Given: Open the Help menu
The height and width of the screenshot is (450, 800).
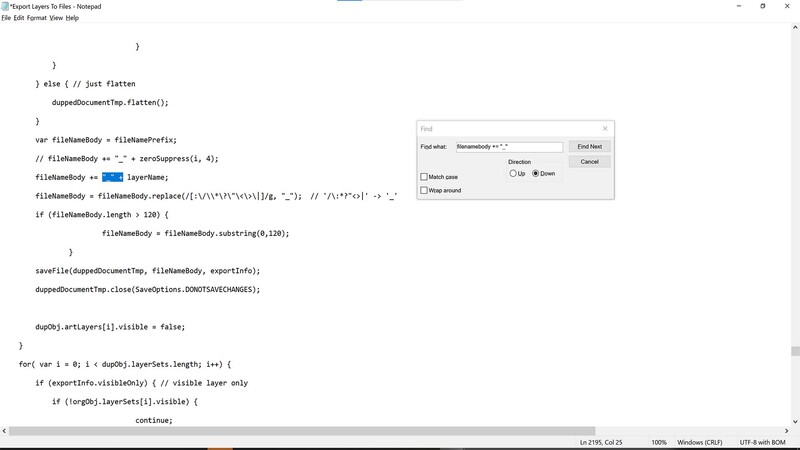Looking at the screenshot, I should tap(72, 18).
